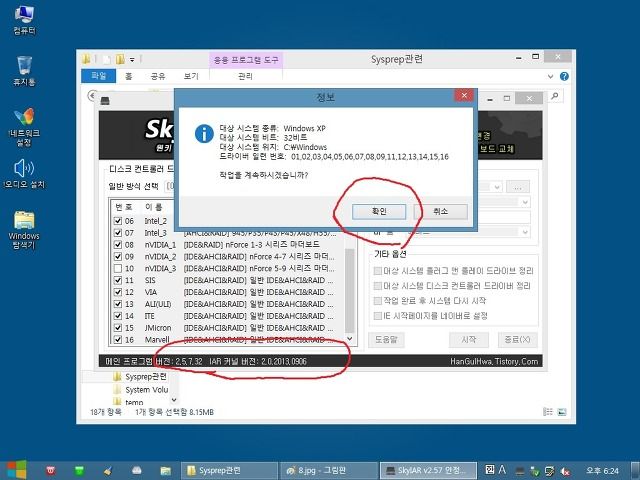Enable 대상 시스템 디스크 컨트롤러 드라이버 정리

(378, 286)
